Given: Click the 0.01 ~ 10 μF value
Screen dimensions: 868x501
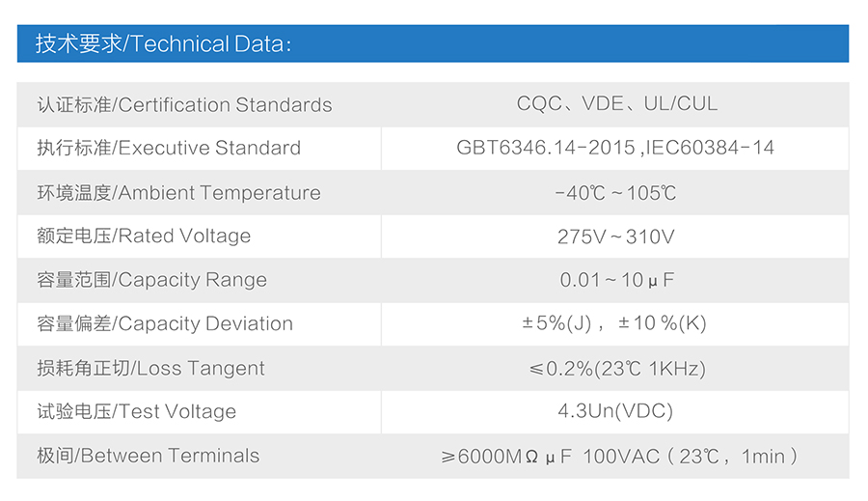Looking at the screenshot, I should 616,280.
